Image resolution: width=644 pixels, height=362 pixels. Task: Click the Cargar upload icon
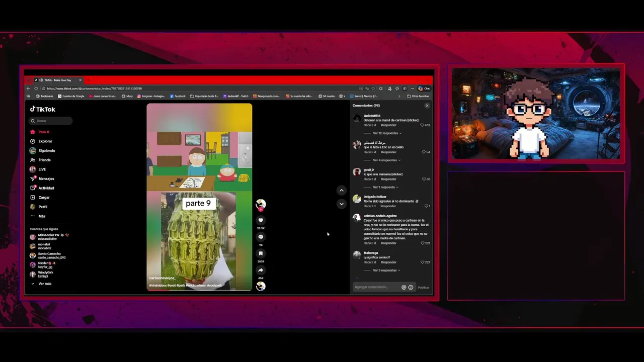click(33, 198)
